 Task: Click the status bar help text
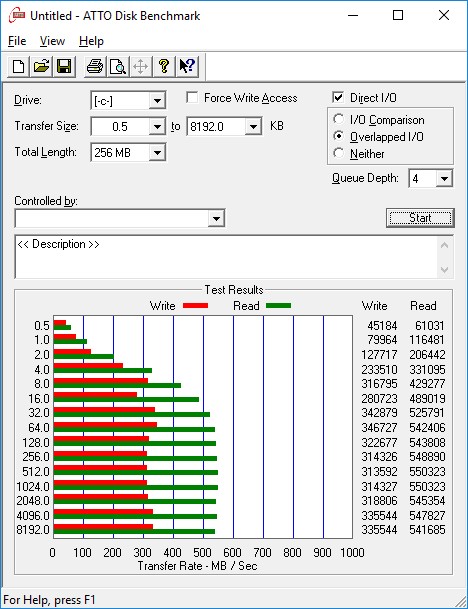click(x=49, y=600)
